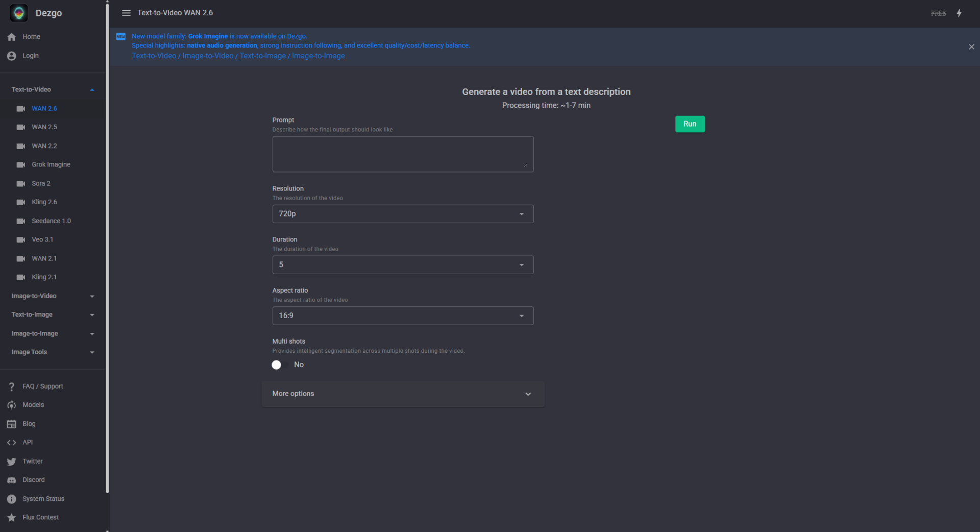Click inside the Prompt text area
Image resolution: width=980 pixels, height=532 pixels.
pyautogui.click(x=402, y=154)
